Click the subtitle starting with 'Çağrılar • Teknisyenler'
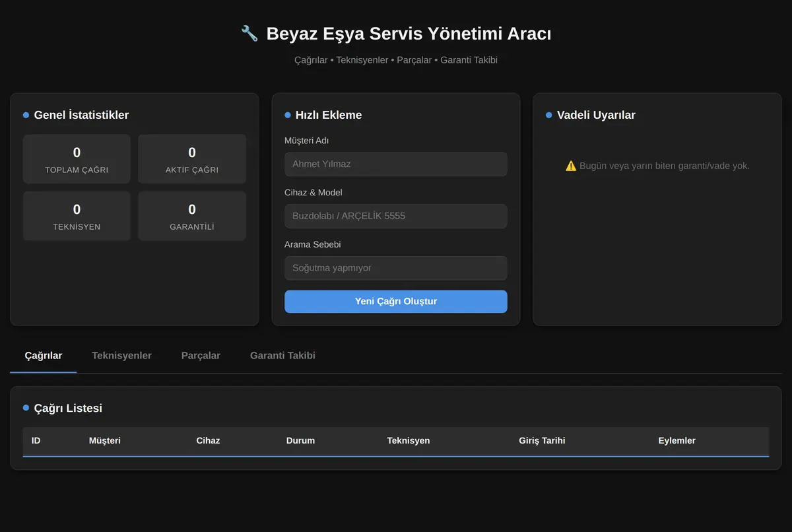This screenshot has width=792, height=532. (x=396, y=60)
